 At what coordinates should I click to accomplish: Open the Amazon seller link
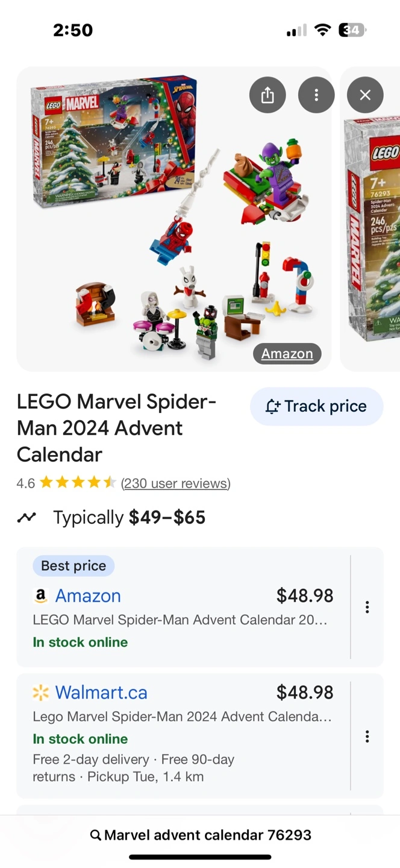coord(88,596)
